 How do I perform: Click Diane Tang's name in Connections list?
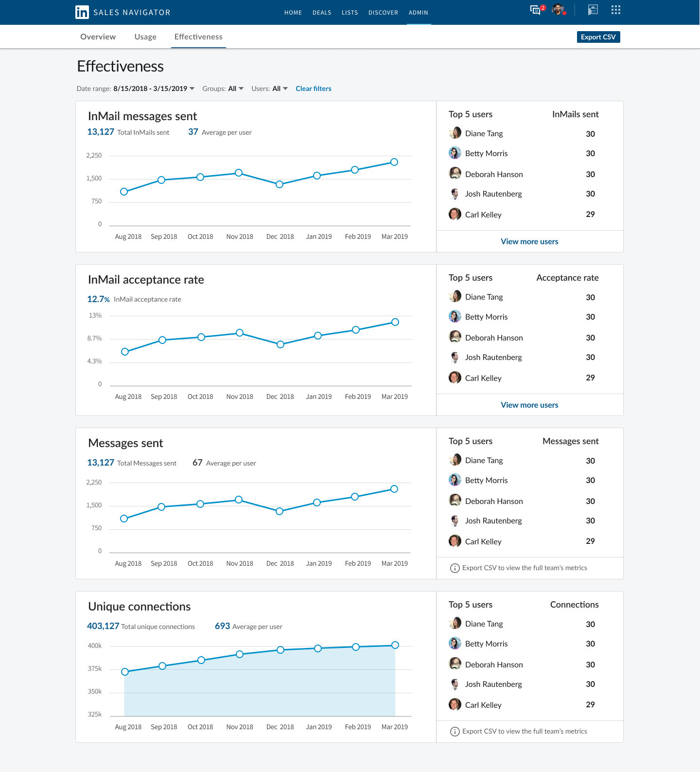(x=484, y=624)
